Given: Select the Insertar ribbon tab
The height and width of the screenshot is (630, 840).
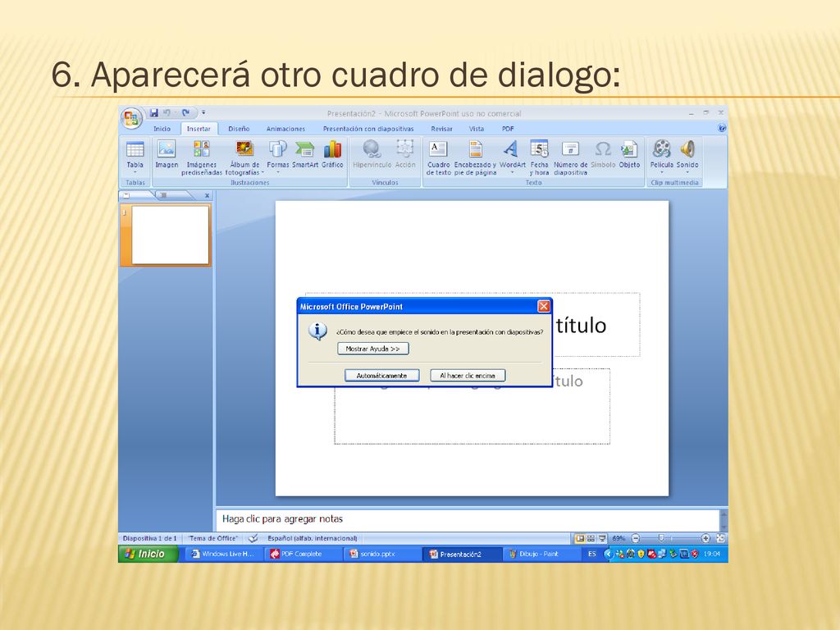Looking at the screenshot, I should coord(199,129).
